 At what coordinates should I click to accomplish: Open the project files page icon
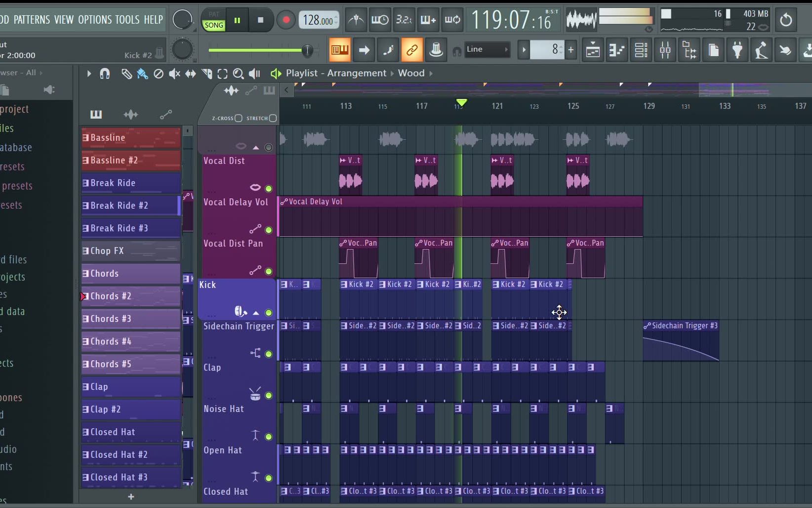click(713, 50)
